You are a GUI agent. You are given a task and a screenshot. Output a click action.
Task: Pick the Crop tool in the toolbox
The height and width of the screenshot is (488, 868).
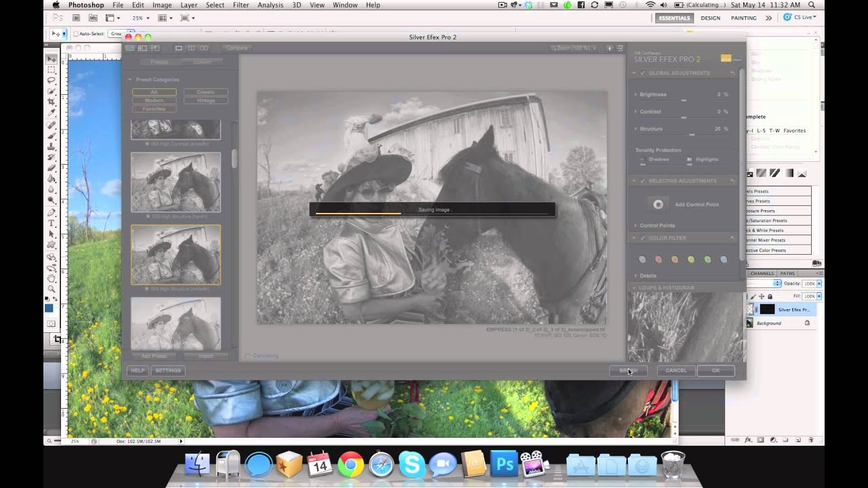click(52, 102)
